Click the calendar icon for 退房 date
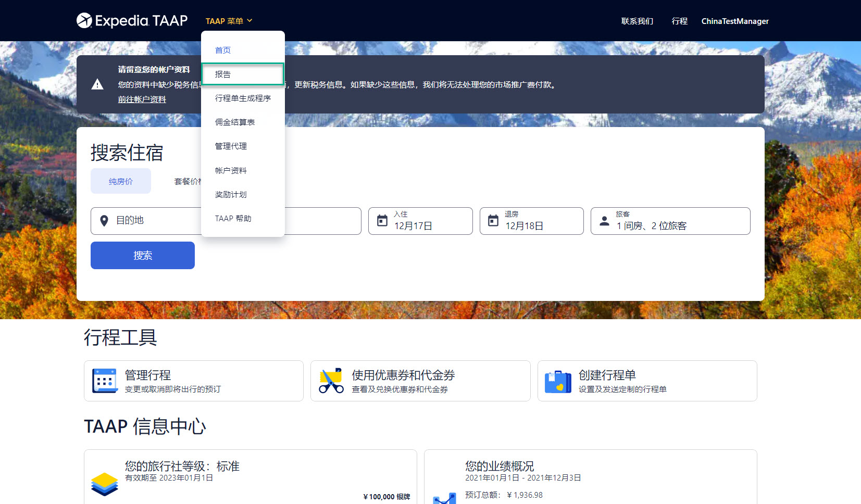Viewport: 861px width, 504px height. 493,221
